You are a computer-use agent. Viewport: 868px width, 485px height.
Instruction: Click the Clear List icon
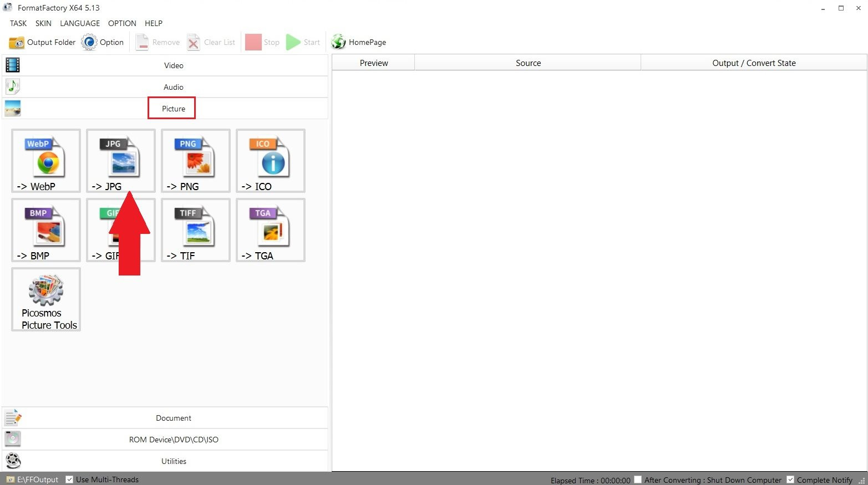(194, 42)
